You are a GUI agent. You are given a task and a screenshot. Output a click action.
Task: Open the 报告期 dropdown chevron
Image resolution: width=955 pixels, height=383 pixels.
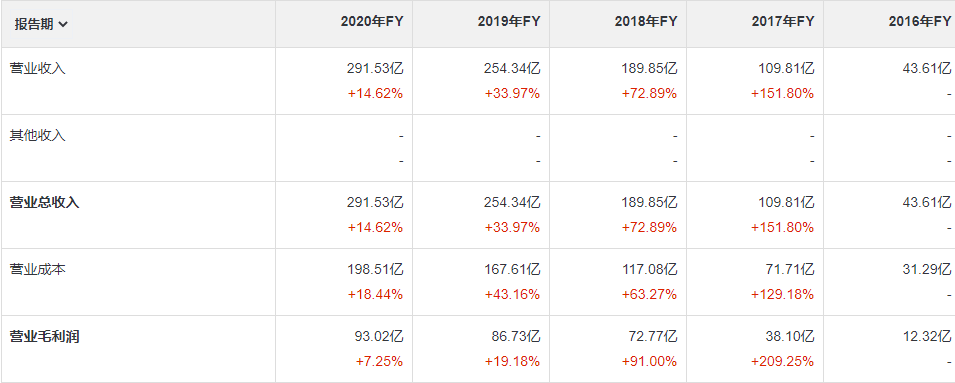tap(64, 25)
